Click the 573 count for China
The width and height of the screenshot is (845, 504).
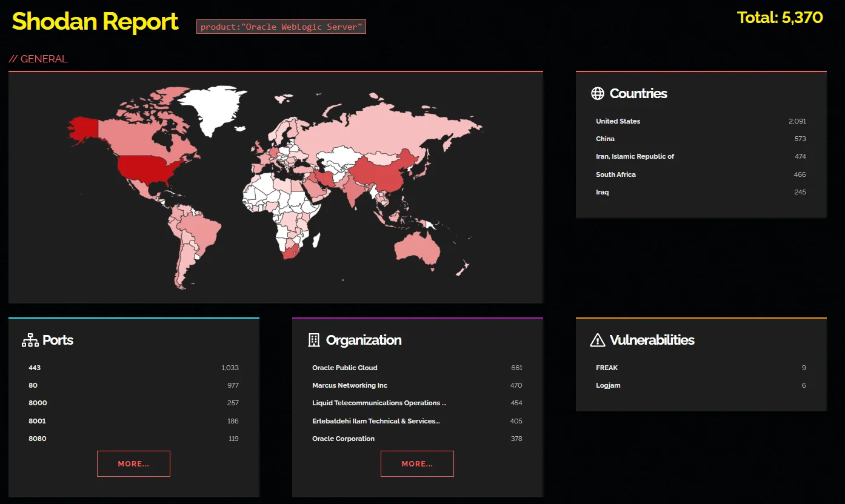(x=800, y=139)
